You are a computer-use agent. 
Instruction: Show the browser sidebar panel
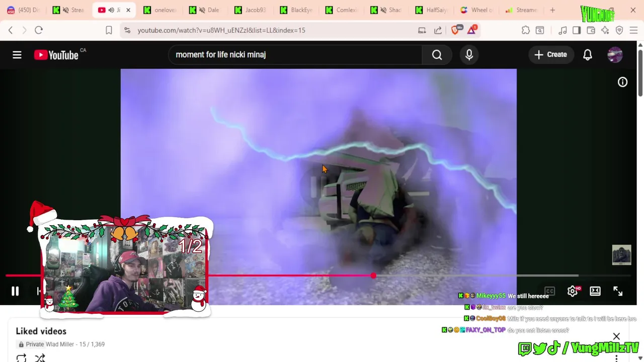tap(577, 30)
